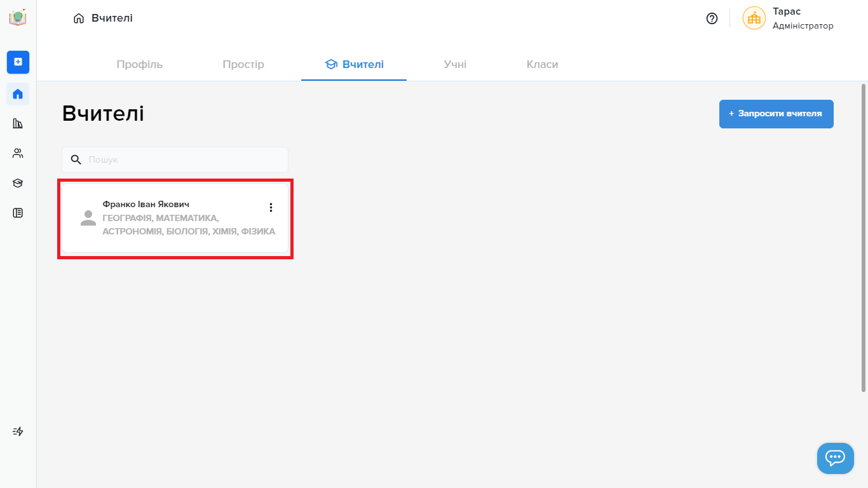Select the active Вчителі tab
Image resolution: width=868 pixels, height=488 pixels.
[354, 64]
